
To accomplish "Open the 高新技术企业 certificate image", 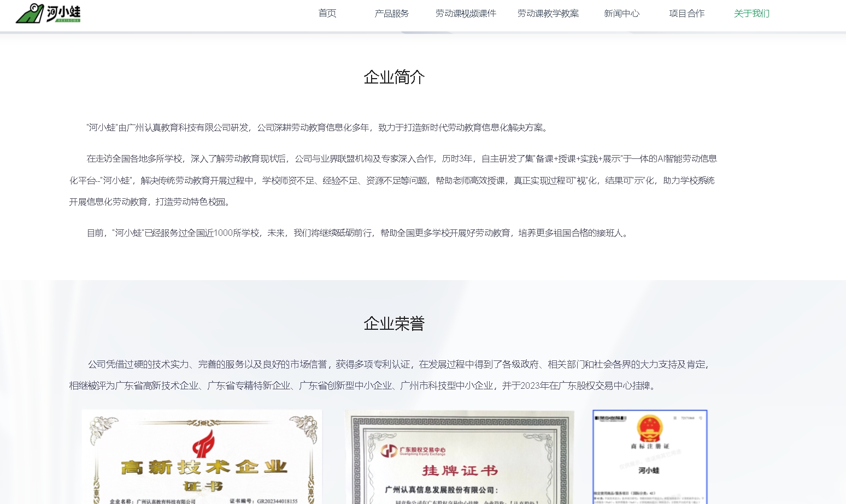I will pyautogui.click(x=202, y=457).
